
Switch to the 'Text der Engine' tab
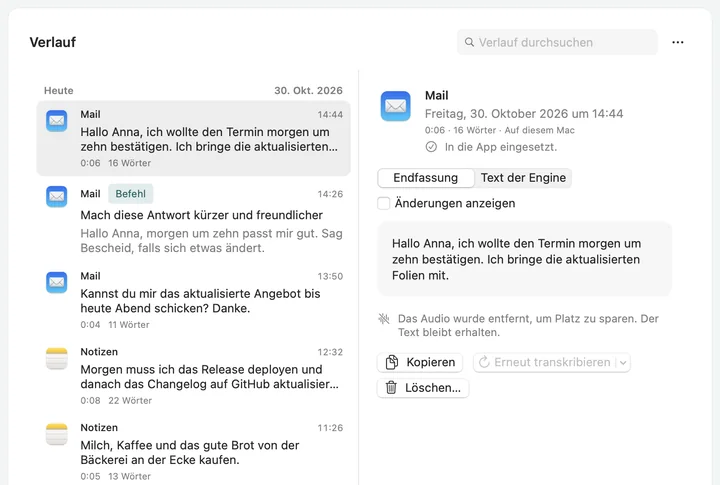(523, 178)
